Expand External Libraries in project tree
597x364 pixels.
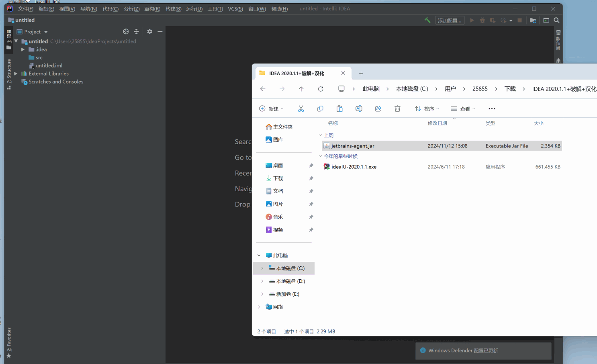(x=16, y=74)
